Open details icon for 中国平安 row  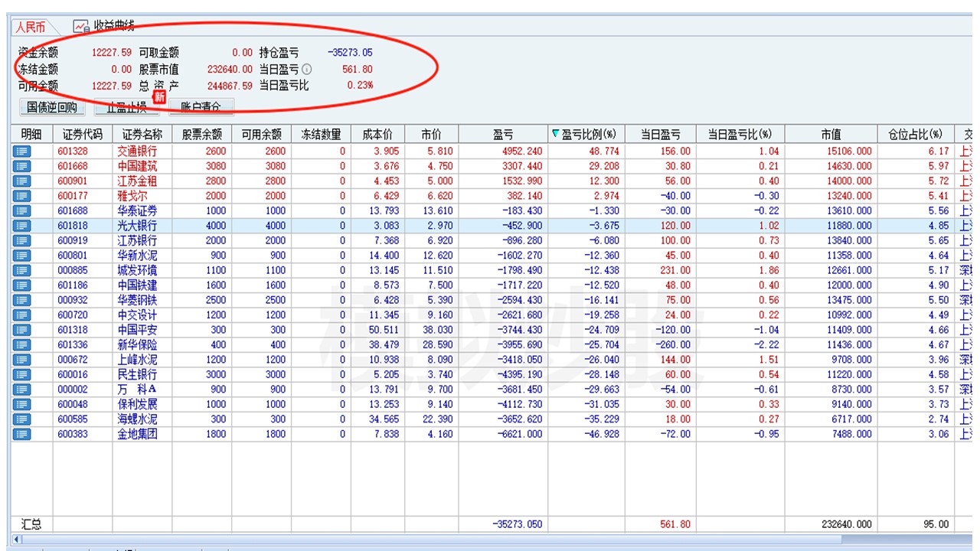[x=21, y=330]
